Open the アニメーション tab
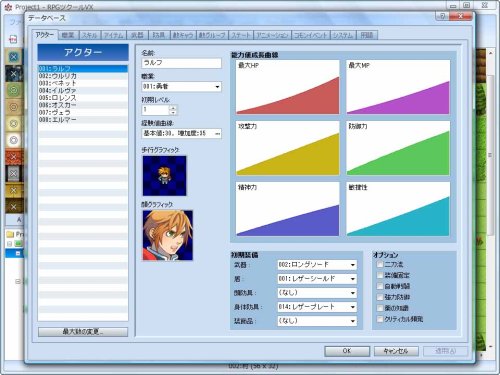Viewport: 500px width, 375px height. (x=272, y=35)
